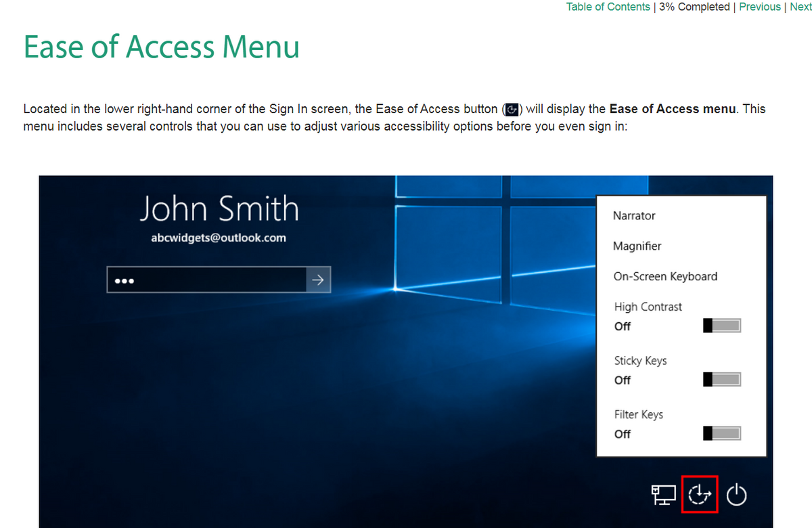812x528 pixels.
Task: Navigate to the Previous page
Action: tap(759, 6)
